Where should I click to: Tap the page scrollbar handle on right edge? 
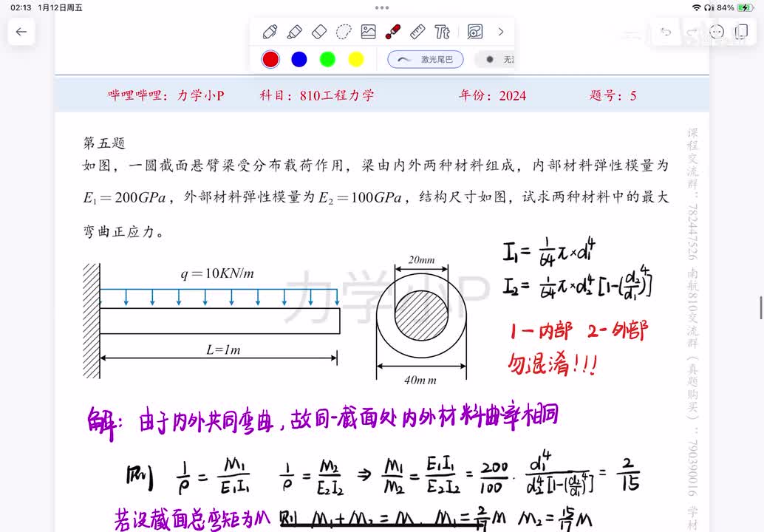click(761, 308)
